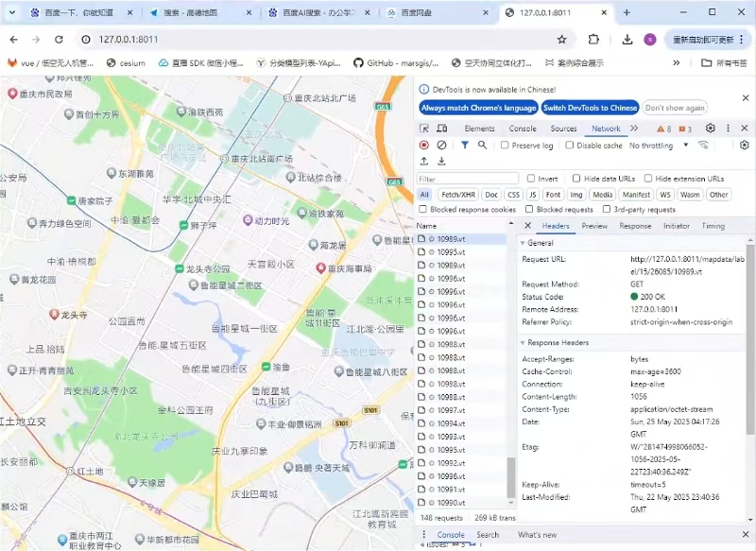Toggle the network filter funnel icon

pyautogui.click(x=464, y=146)
